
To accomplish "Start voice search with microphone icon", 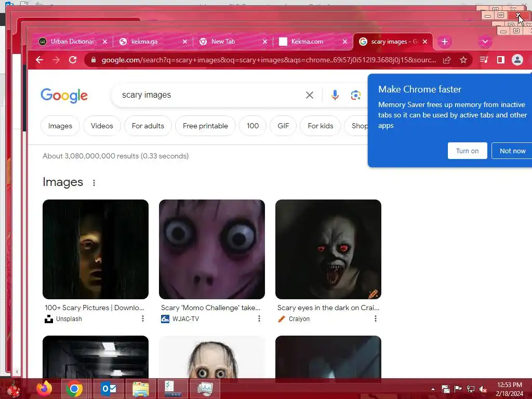I will [335, 95].
